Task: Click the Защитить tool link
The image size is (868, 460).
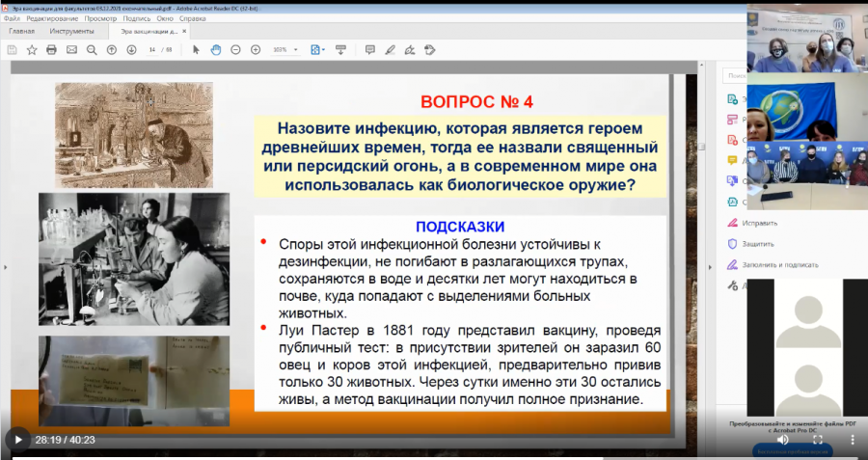Action: (x=758, y=244)
